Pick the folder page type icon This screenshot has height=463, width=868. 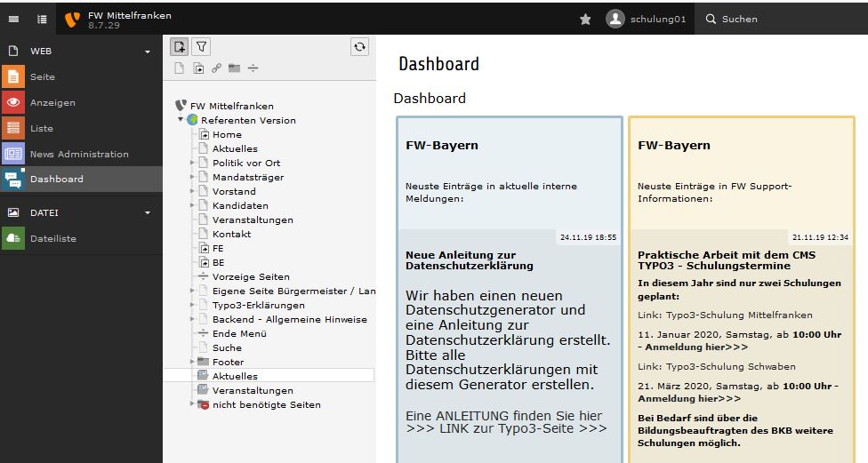tap(235, 68)
